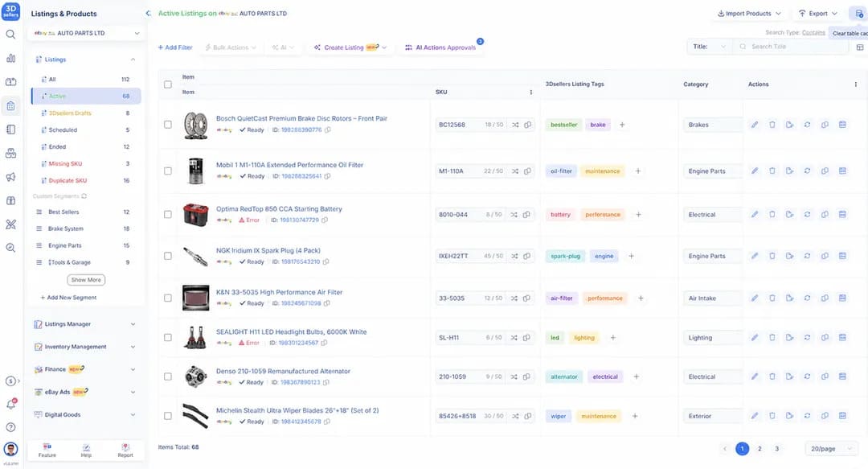
Task: Show Missing SKU listings
Action: [86, 163]
